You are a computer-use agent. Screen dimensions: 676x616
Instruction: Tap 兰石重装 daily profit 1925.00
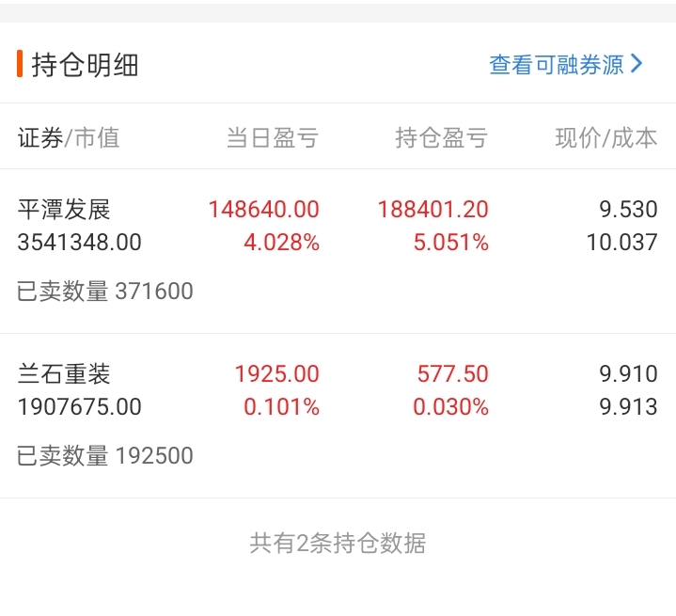click(x=276, y=373)
